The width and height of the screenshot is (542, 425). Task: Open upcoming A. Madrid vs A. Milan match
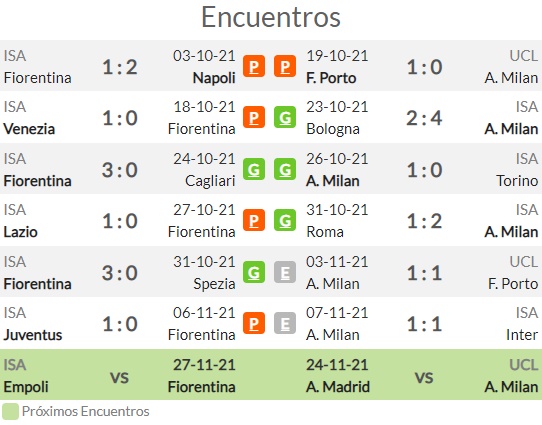coord(424,376)
